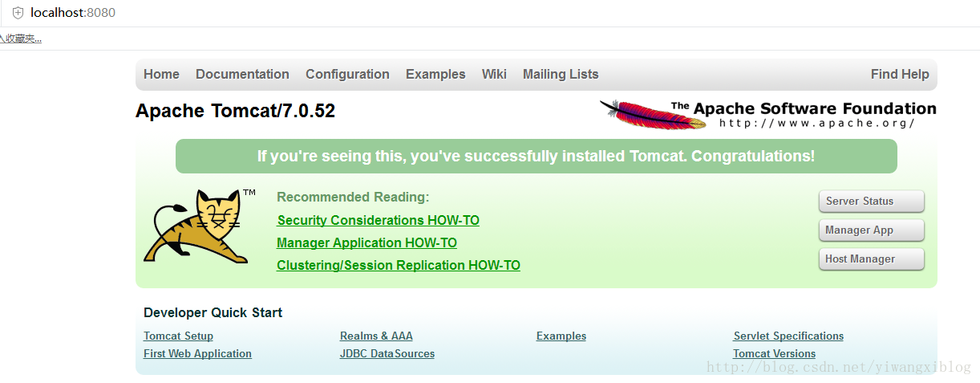
Task: Open the Tomcat Setup link
Action: coord(178,336)
